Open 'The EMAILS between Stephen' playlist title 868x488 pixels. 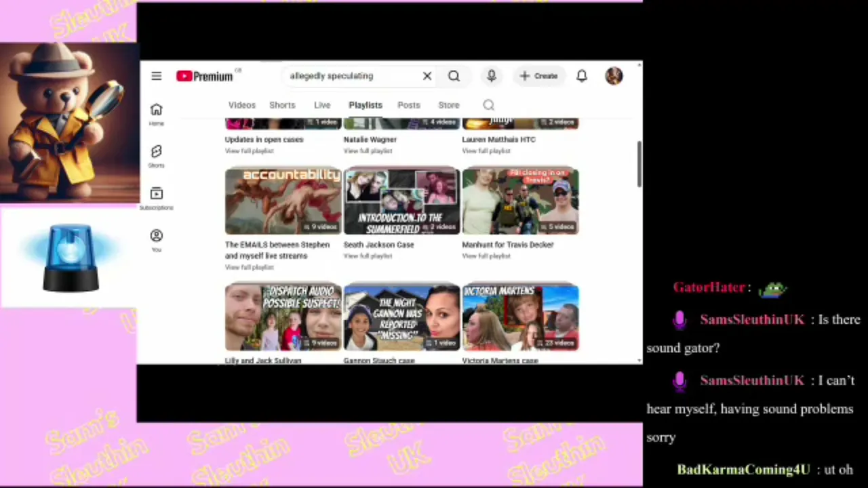[x=277, y=250]
